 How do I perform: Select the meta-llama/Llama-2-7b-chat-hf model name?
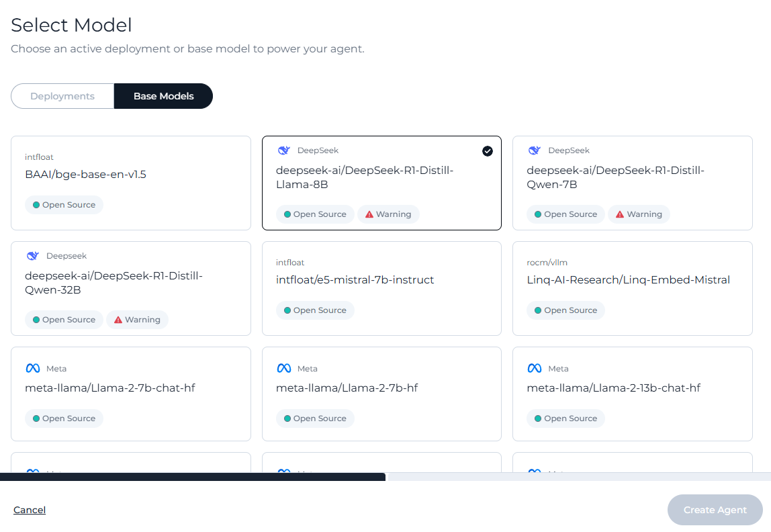(110, 388)
